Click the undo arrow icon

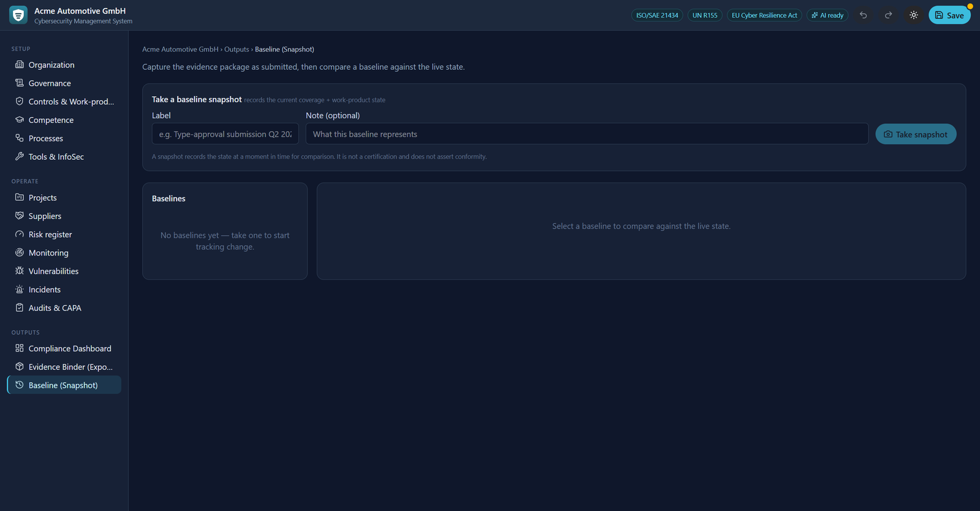pyautogui.click(x=863, y=15)
